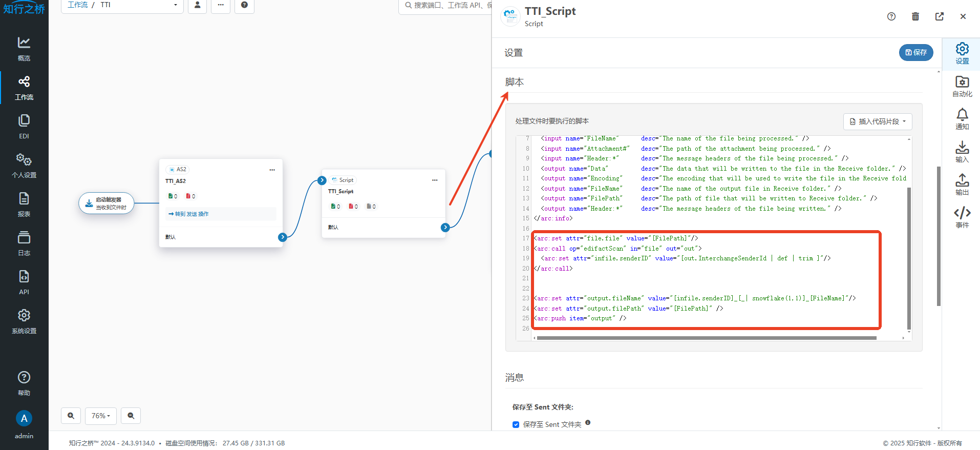Open the 日志 logs page

(24, 243)
